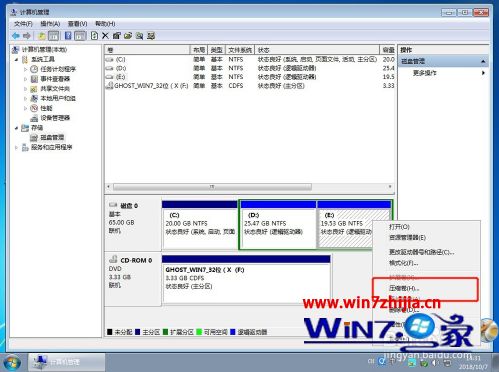Screen dimensions: 499x372
Task: Click the last toolbar icon on the right
Action: (151, 36)
